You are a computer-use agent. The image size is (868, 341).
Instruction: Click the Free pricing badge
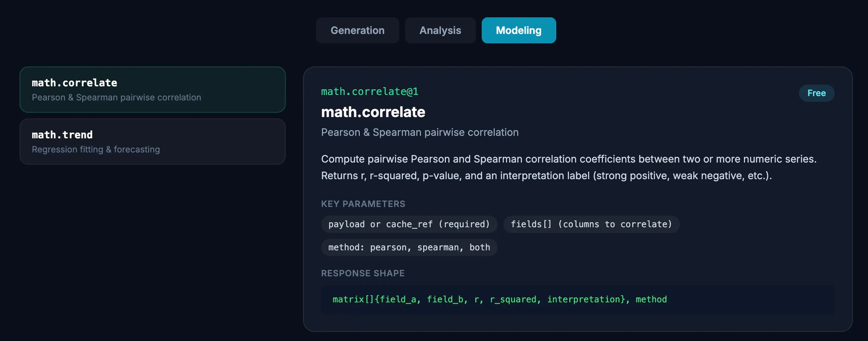tap(816, 93)
